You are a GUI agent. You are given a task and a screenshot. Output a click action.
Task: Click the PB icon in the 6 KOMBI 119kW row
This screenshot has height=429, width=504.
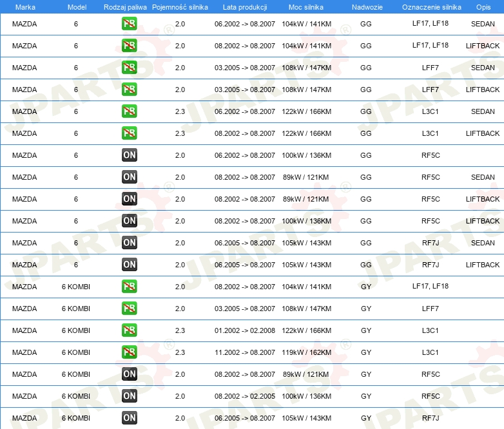(x=129, y=352)
